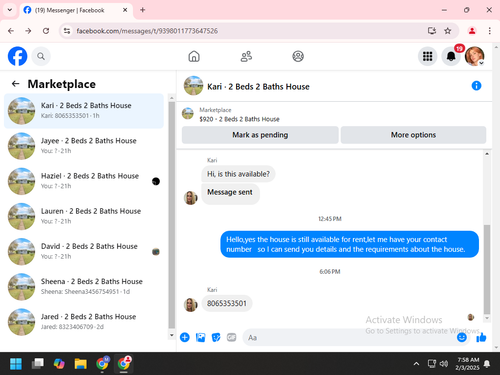Send a thumbs up like

(481, 337)
